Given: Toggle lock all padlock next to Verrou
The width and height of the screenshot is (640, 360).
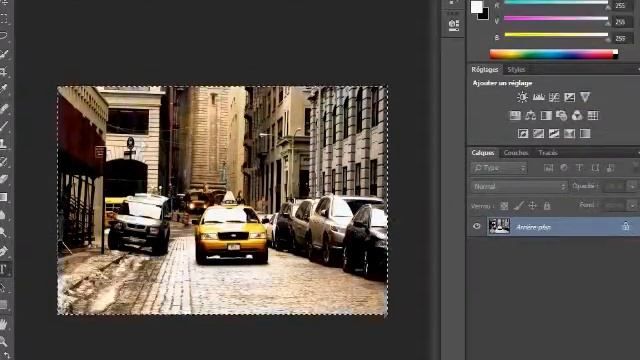Looking at the screenshot, I should point(547,206).
